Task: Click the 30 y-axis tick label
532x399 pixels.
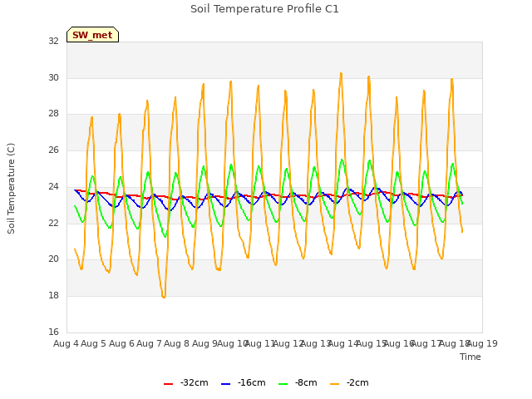Action: tap(53, 77)
